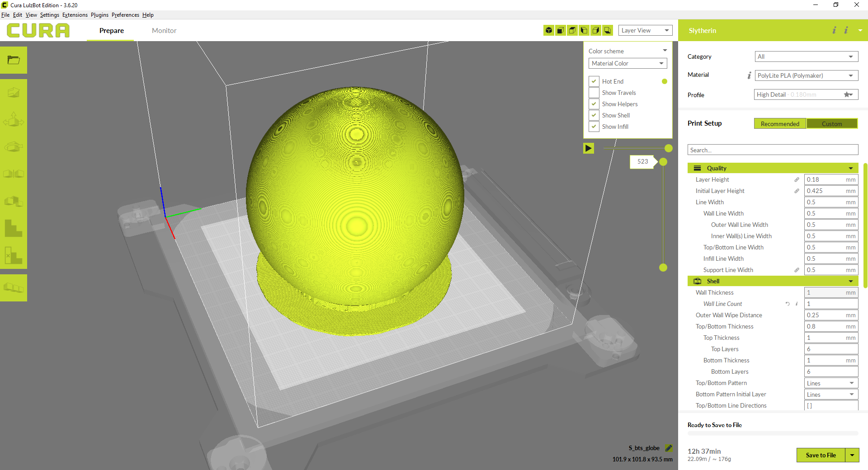Click the link icon beside Initial Layer Height
Image resolution: width=868 pixels, height=470 pixels.
pos(797,191)
